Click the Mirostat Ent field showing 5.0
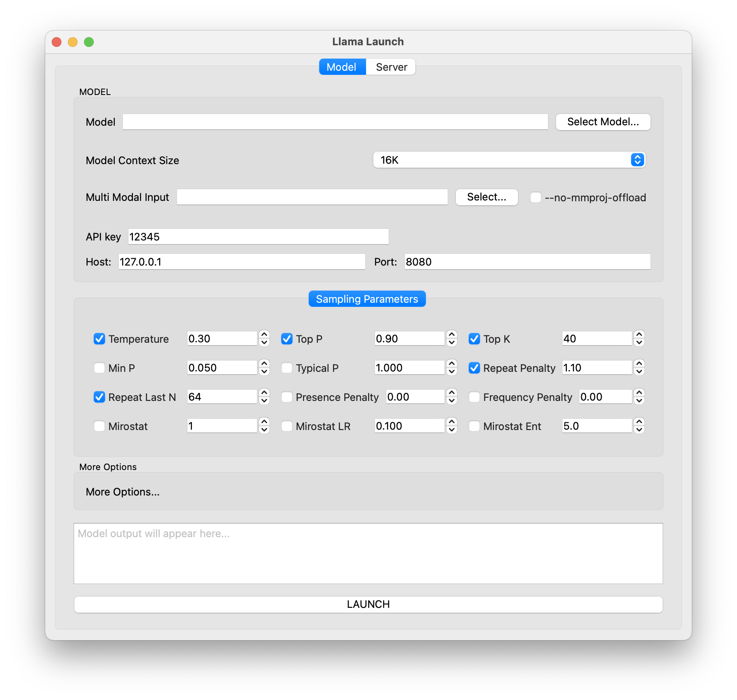This screenshot has height=700, width=737. (597, 426)
